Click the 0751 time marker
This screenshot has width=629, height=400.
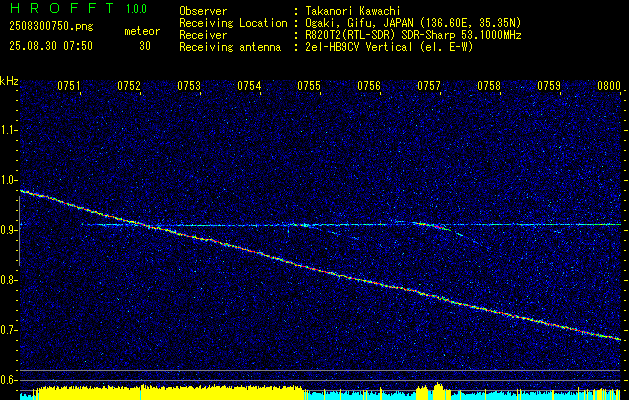(x=69, y=86)
